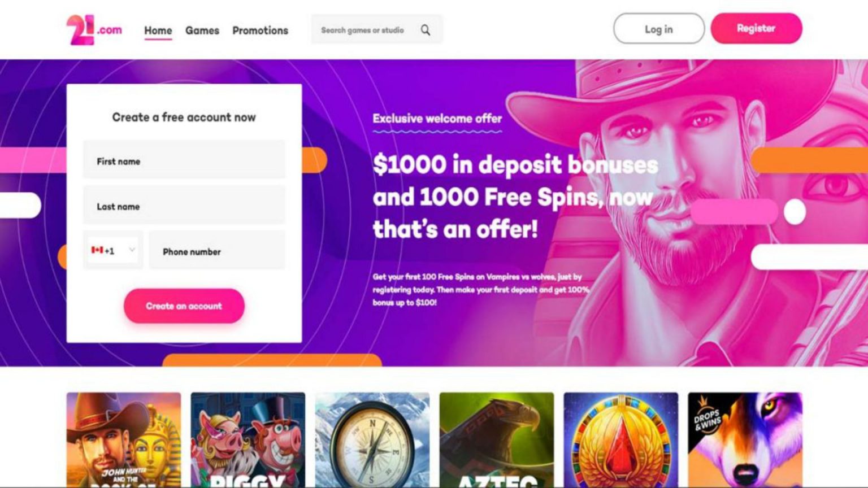The image size is (868, 488).
Task: Focus the First name field
Action: (184, 160)
